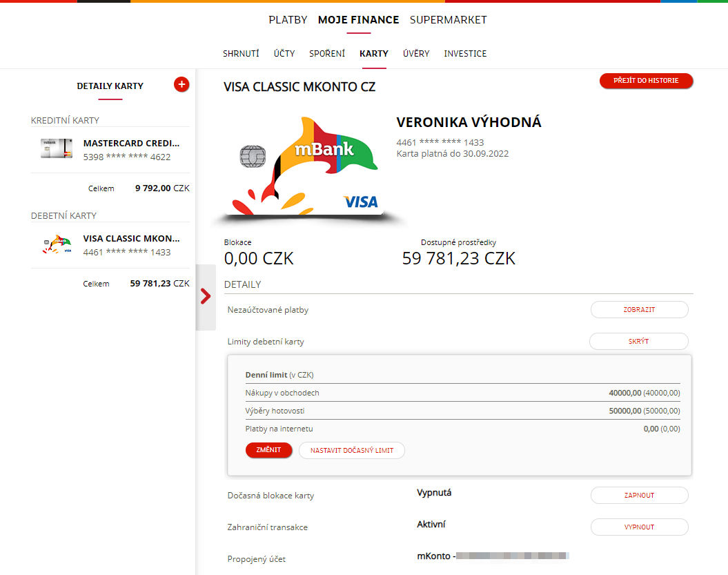
Task: Select the Visa Classic dolphin card icon
Action: tap(57, 244)
